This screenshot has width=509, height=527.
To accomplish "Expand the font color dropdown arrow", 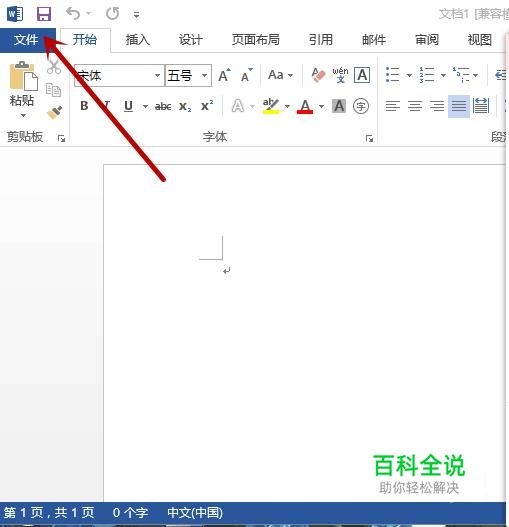I will pos(322,107).
